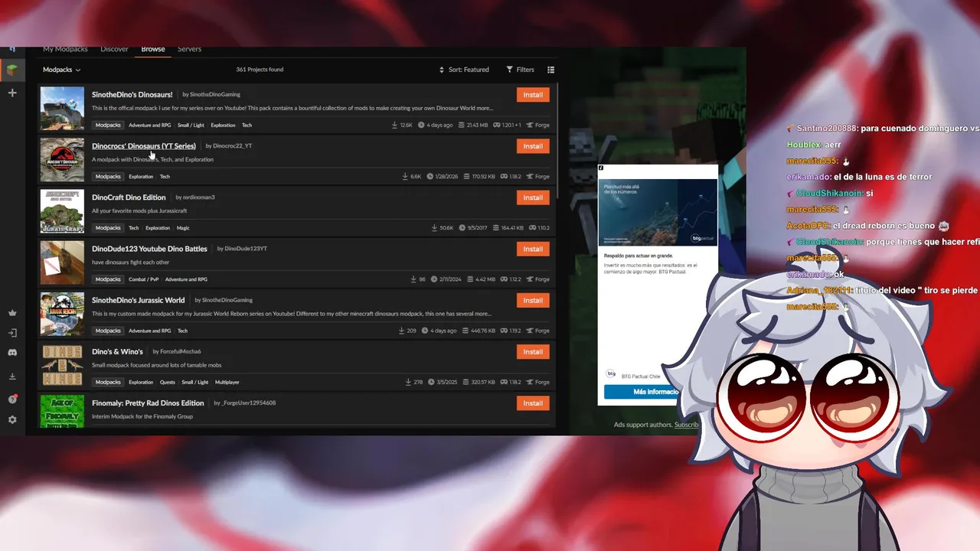Add a new game with plus icon
The width and height of the screenshot is (980, 551).
[12, 93]
